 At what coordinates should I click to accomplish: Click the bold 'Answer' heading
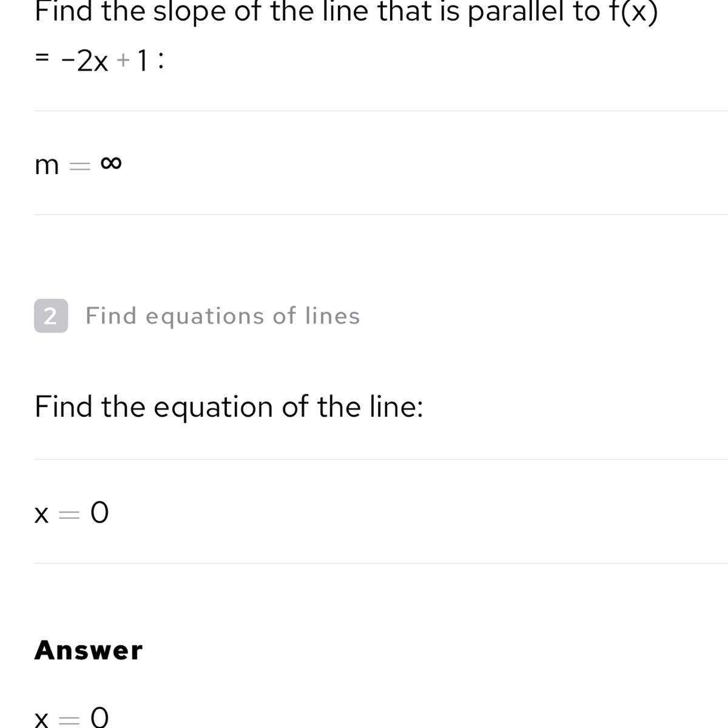(x=88, y=650)
